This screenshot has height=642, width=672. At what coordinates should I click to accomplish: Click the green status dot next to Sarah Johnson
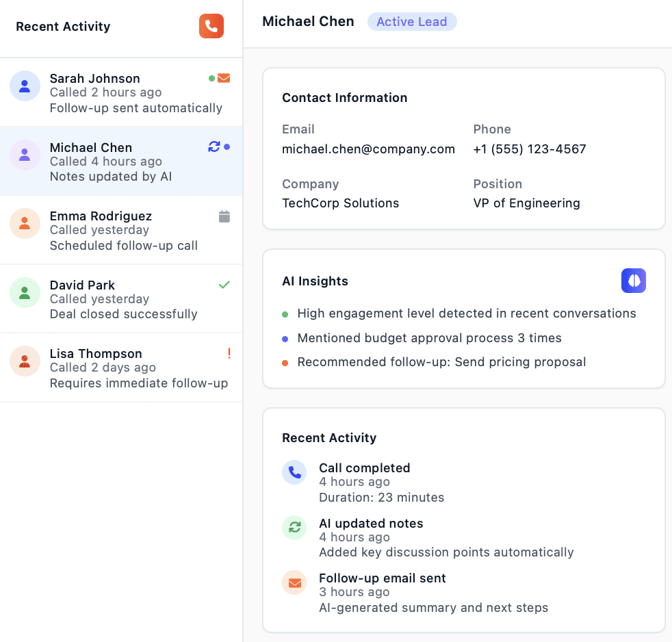[x=212, y=78]
